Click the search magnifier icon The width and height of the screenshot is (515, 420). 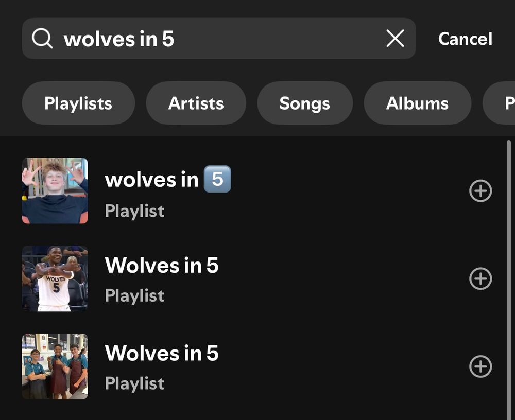pyautogui.click(x=42, y=39)
